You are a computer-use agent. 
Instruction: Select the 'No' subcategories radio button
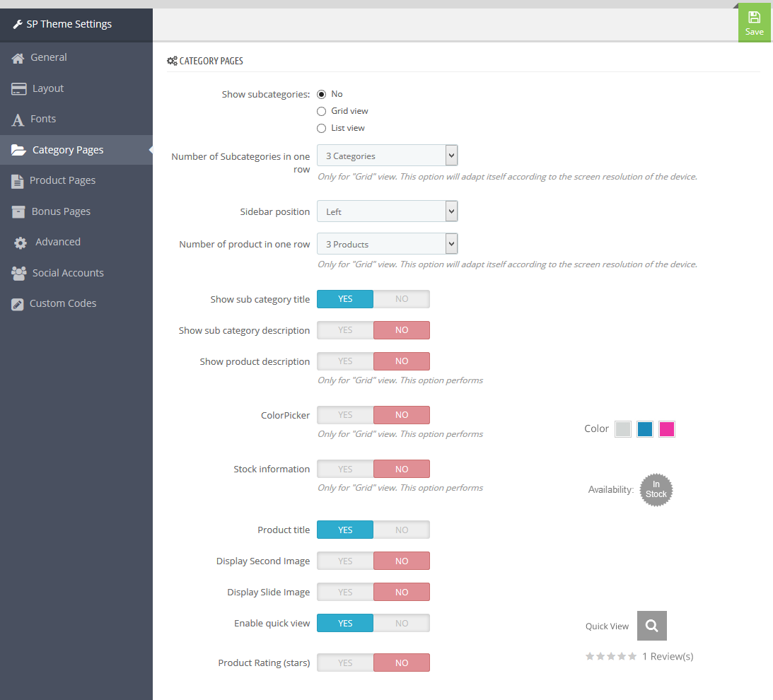pyautogui.click(x=321, y=94)
